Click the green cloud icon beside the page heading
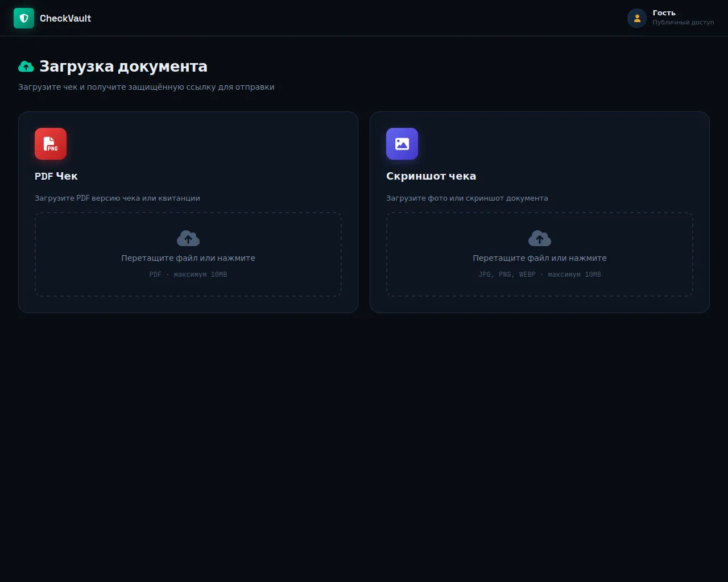The image size is (728, 582). [x=26, y=66]
